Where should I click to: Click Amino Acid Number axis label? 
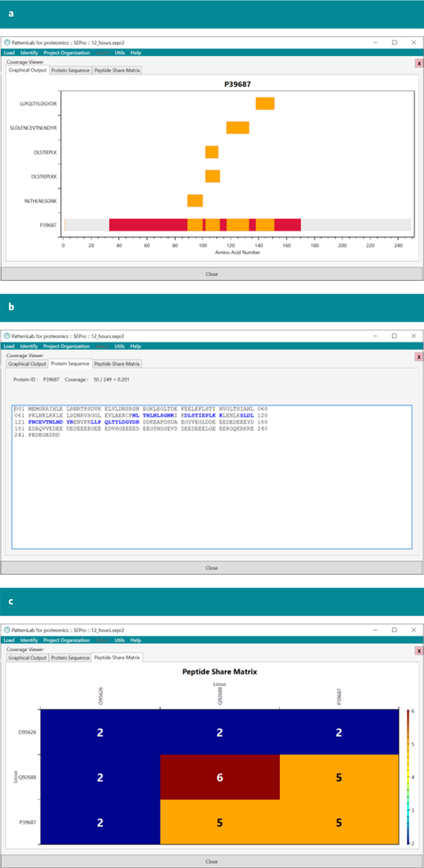(237, 253)
